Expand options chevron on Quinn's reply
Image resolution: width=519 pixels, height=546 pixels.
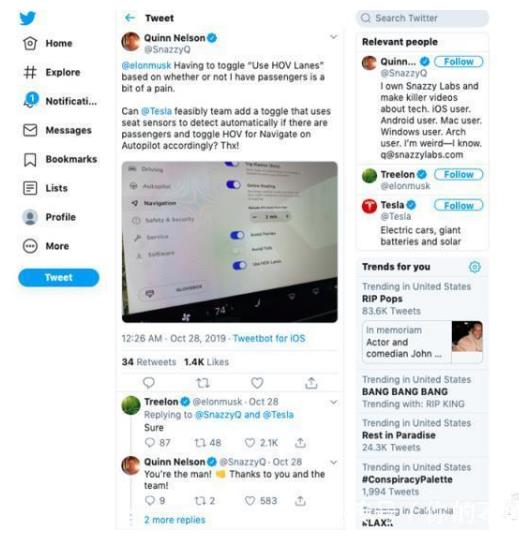[334, 462]
